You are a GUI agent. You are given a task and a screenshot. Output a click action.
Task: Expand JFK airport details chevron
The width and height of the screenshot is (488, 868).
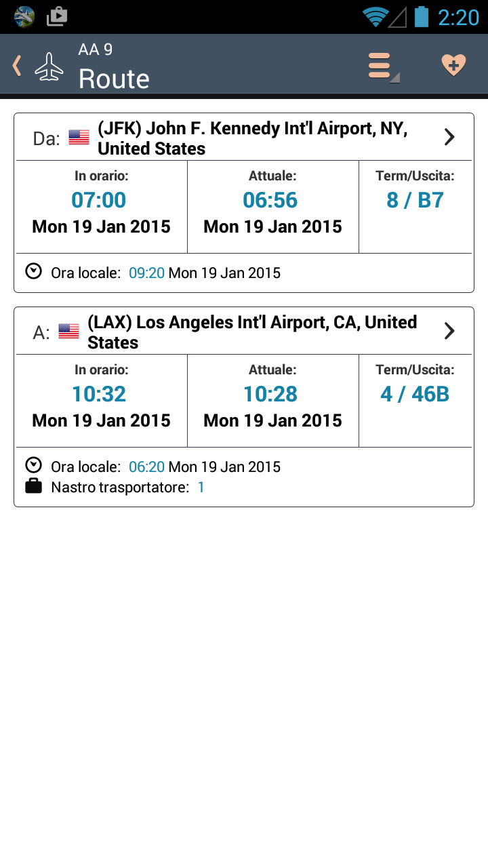pyautogui.click(x=449, y=138)
